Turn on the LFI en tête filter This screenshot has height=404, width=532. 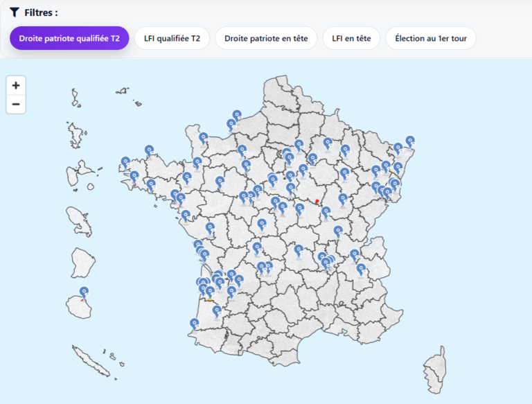pyautogui.click(x=351, y=38)
